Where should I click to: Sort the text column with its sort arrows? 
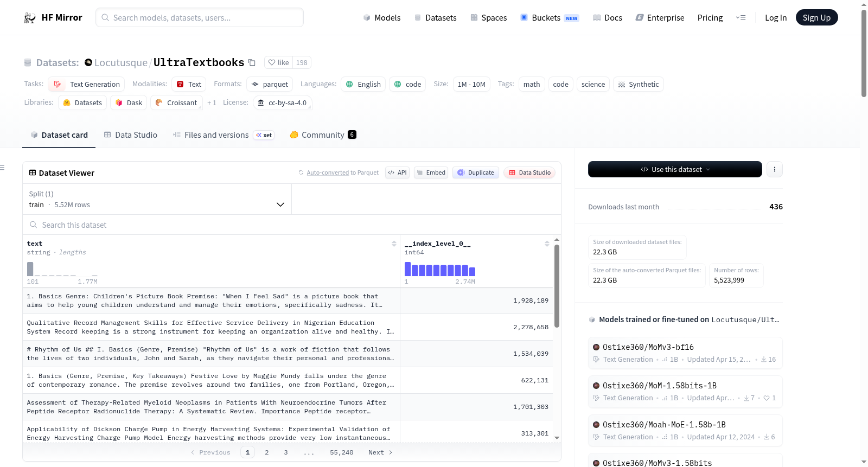pos(394,244)
